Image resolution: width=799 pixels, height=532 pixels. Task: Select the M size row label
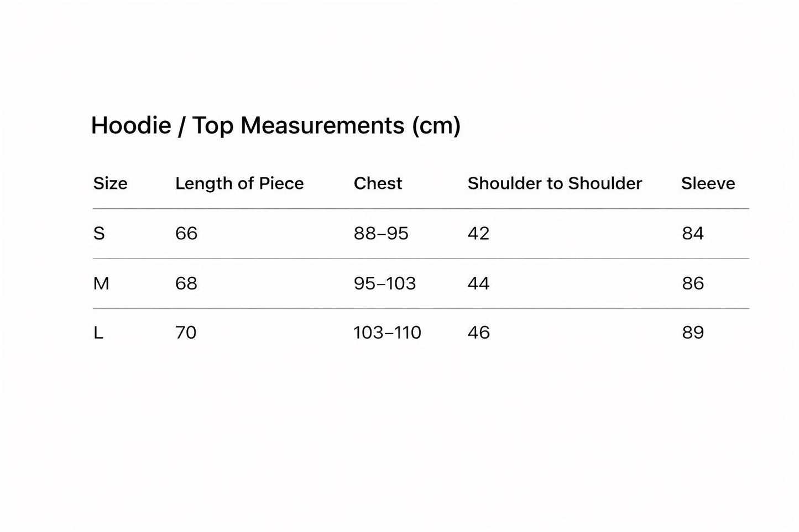tap(101, 283)
